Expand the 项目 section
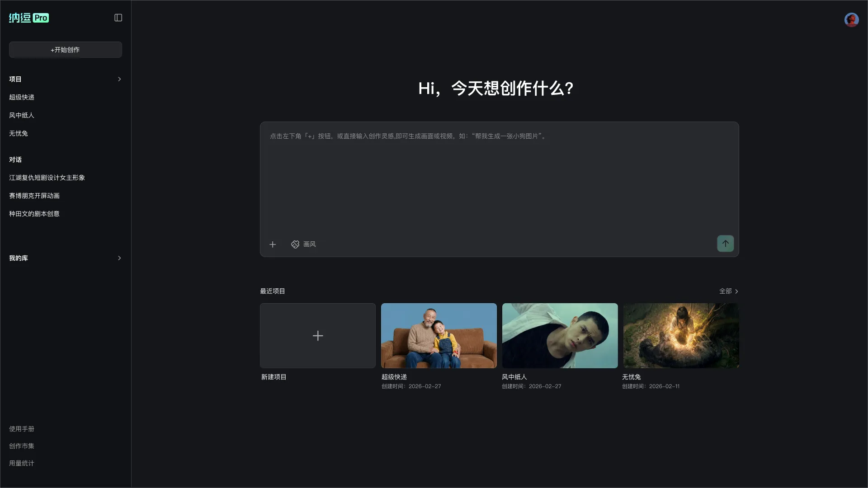This screenshot has height=488, width=868. tap(119, 79)
